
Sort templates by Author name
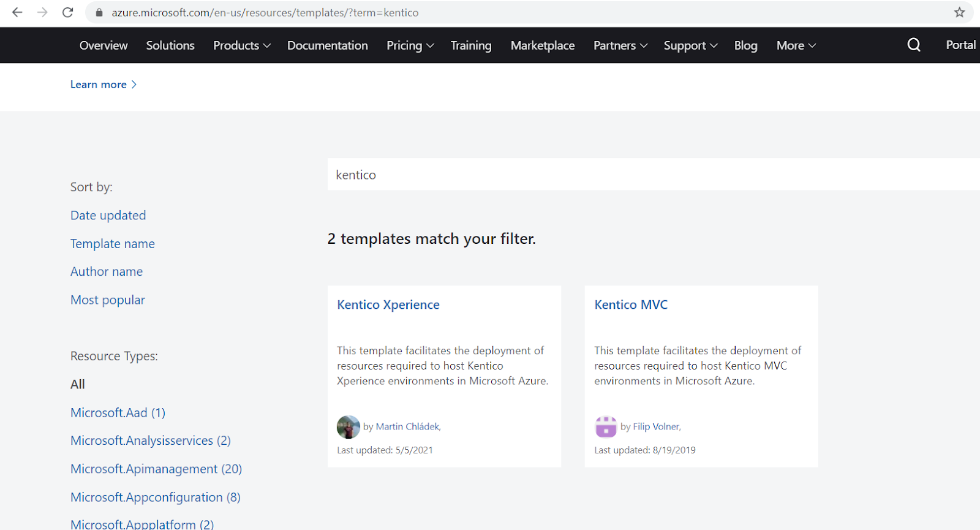coord(107,271)
